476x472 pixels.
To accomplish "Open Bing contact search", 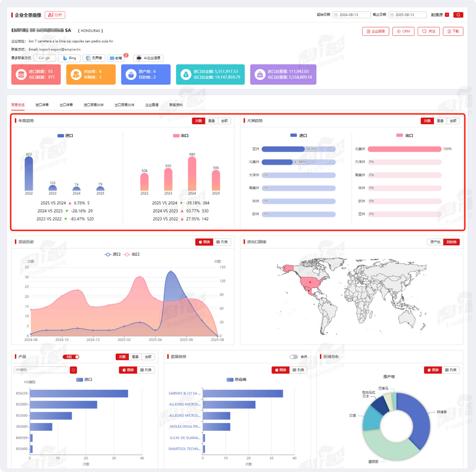I will [69, 58].
